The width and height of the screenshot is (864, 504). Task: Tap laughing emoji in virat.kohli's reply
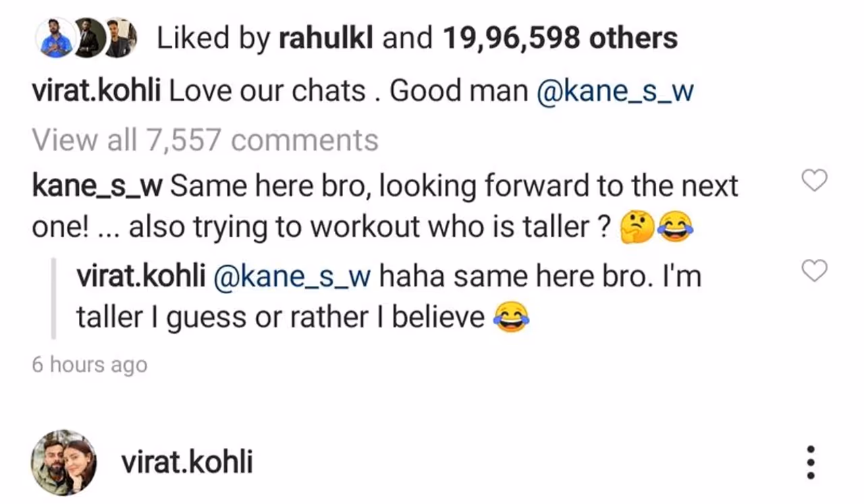pos(511,318)
